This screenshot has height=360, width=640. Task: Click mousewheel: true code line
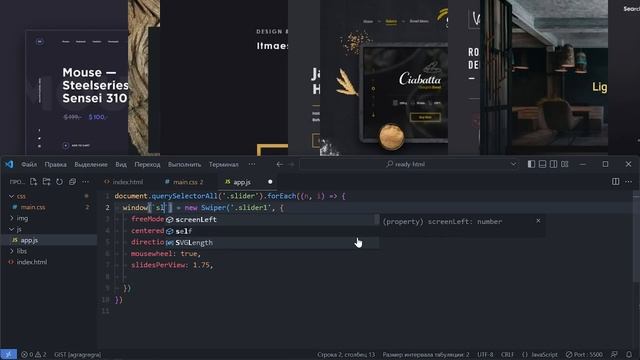click(166, 254)
